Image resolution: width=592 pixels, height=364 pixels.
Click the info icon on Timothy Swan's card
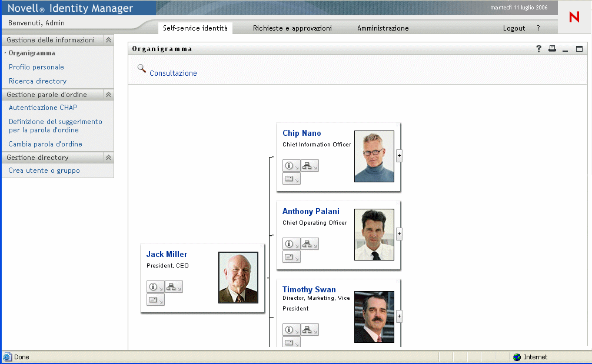coord(291,330)
